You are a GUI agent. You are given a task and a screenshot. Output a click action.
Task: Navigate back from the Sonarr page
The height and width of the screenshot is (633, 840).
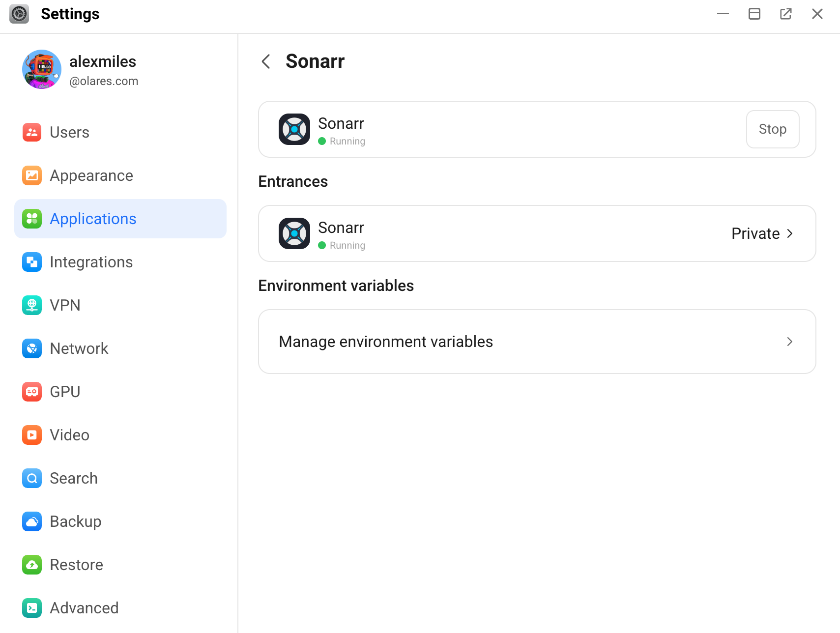265,61
